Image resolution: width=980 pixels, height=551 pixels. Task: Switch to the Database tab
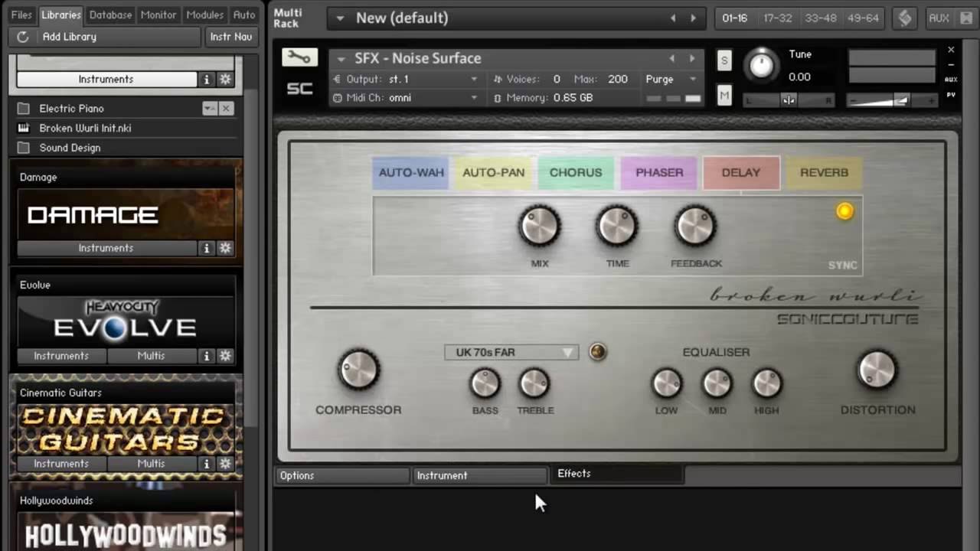click(x=110, y=15)
